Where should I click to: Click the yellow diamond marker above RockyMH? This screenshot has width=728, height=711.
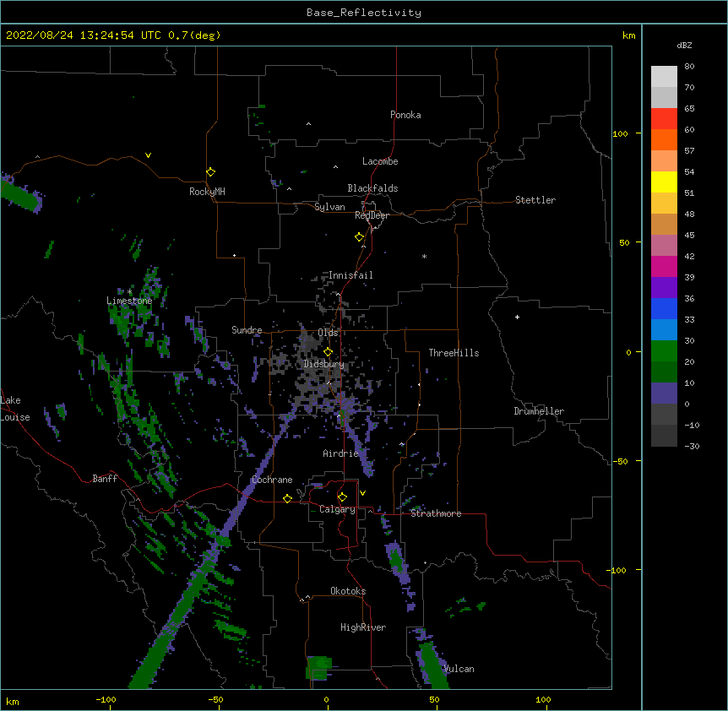pos(211,172)
